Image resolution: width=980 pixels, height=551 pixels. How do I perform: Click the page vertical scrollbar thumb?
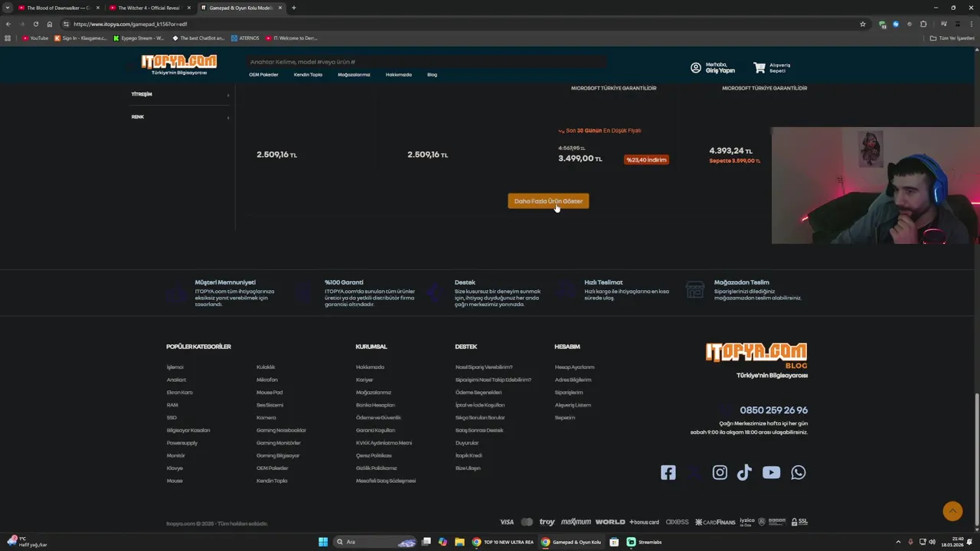coord(977,461)
